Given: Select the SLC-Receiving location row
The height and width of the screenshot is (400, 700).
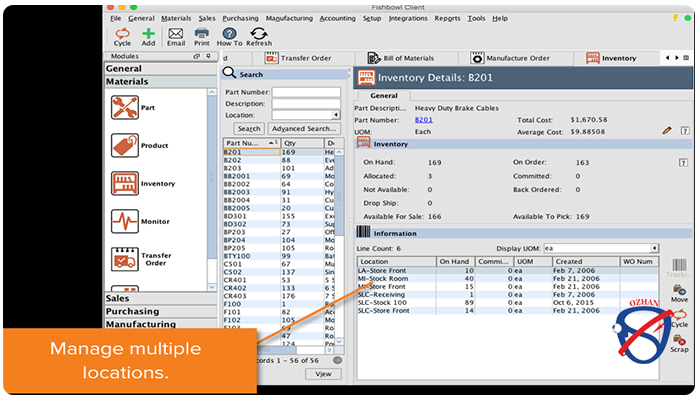Looking at the screenshot, I should click(508, 295).
